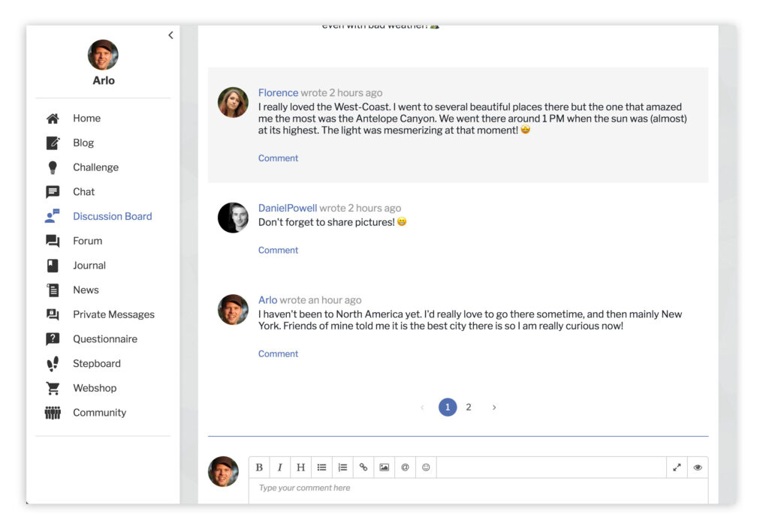Click the insert image icon
Viewport: 769px width, 532px height.
tap(384, 467)
